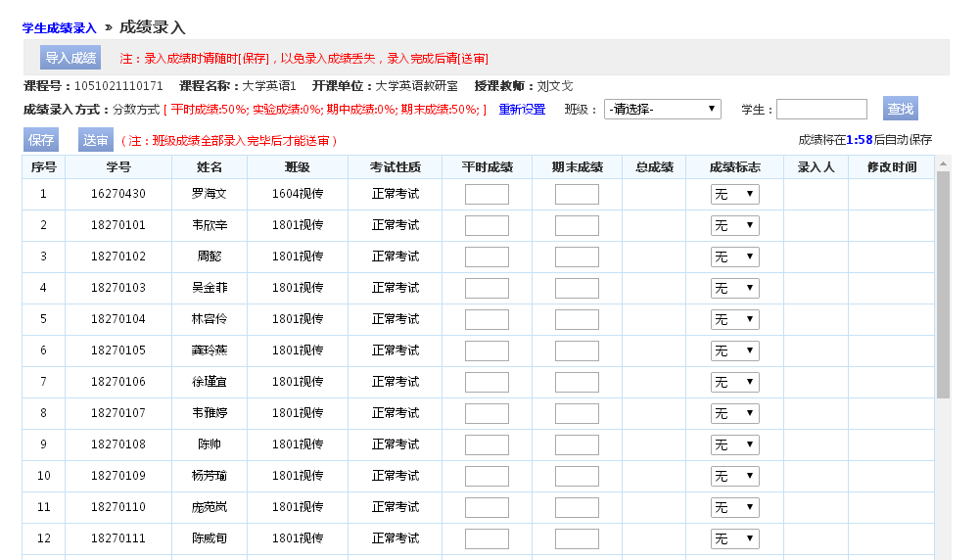This screenshot has height=560, width=980.
Task: Click the 学生 search input field
Action: point(821,109)
